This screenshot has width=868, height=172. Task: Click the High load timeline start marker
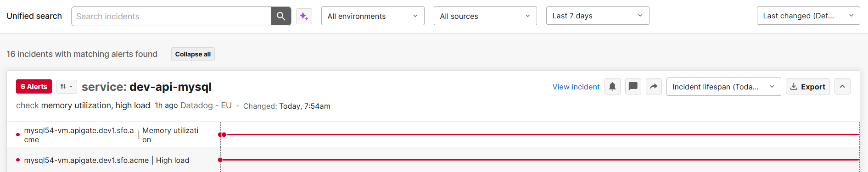[220, 160]
